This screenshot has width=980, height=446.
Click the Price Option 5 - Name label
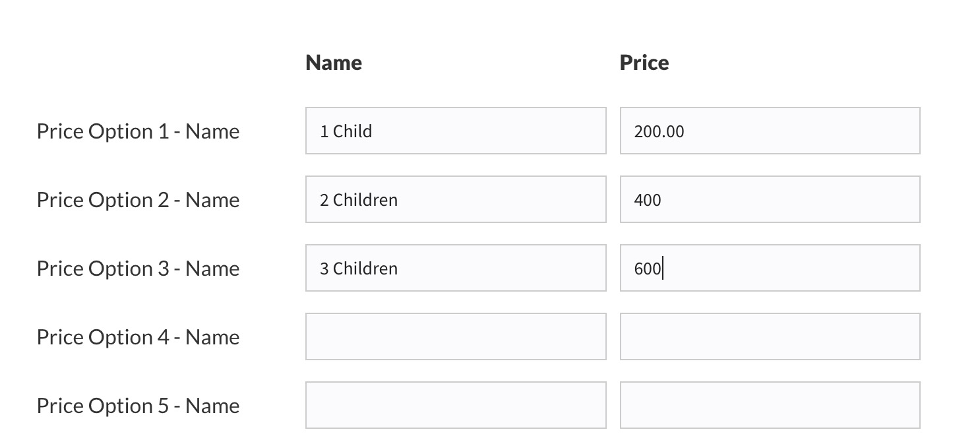(138, 406)
